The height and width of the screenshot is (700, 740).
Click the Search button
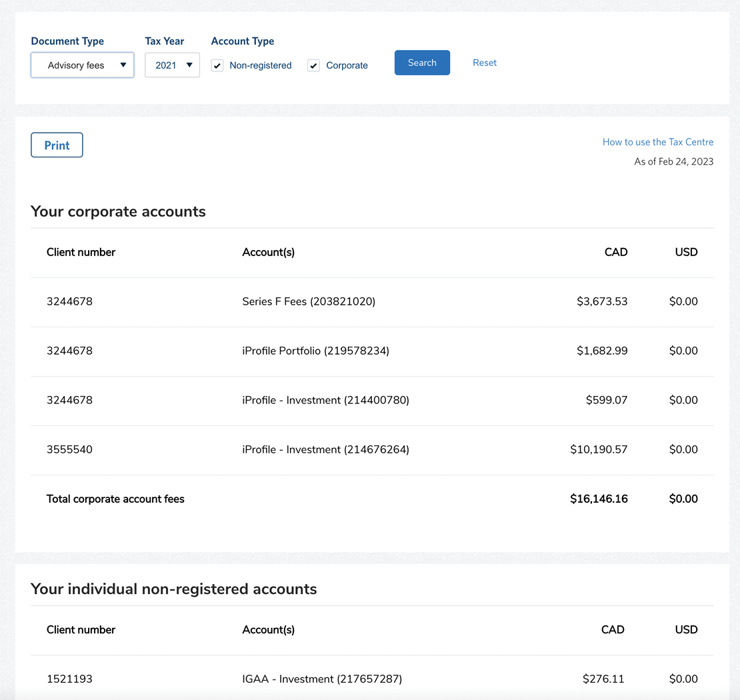422,63
